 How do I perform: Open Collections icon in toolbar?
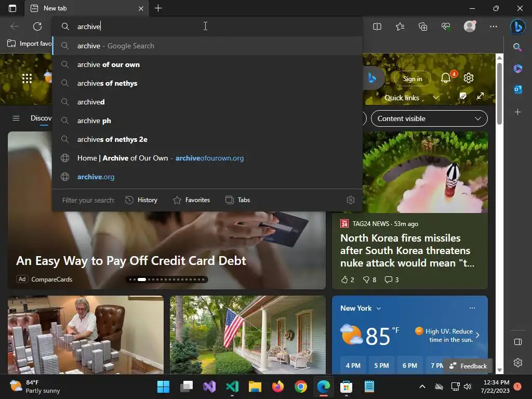coord(423,26)
